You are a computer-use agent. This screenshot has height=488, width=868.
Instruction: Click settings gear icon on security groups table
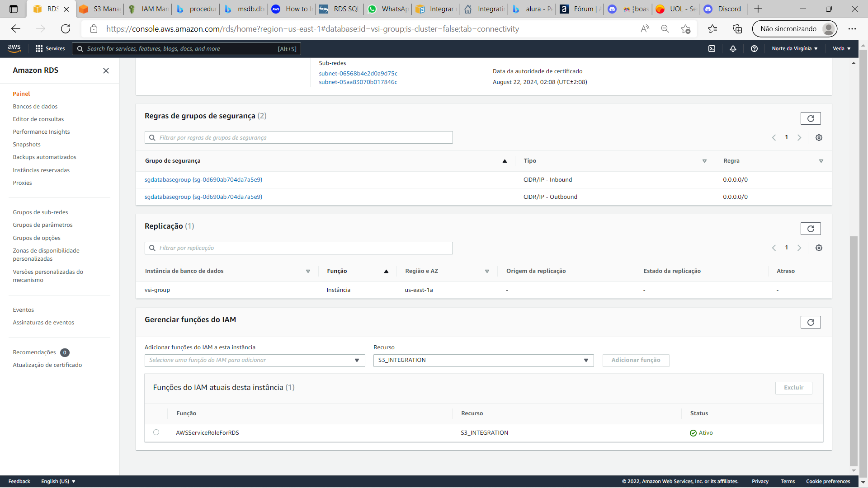[x=819, y=138]
